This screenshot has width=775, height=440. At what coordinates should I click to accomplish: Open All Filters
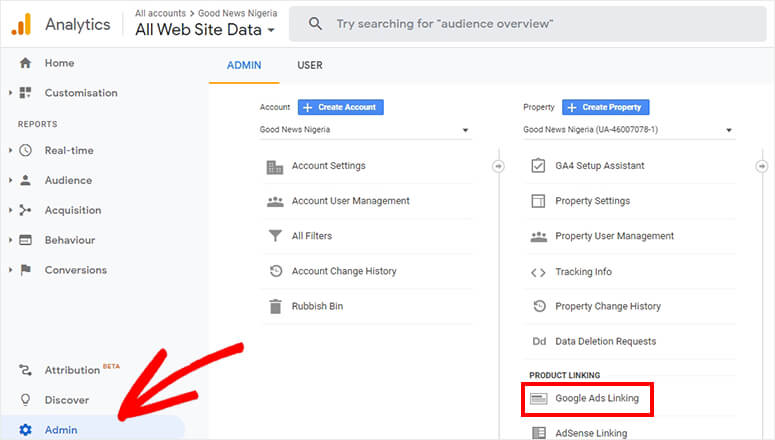(312, 236)
